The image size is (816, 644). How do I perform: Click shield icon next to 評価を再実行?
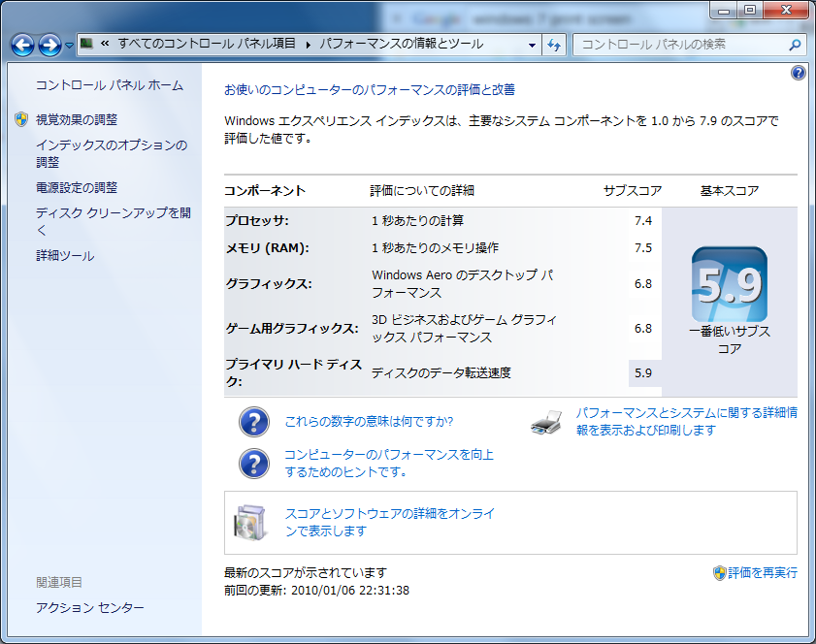(x=719, y=573)
